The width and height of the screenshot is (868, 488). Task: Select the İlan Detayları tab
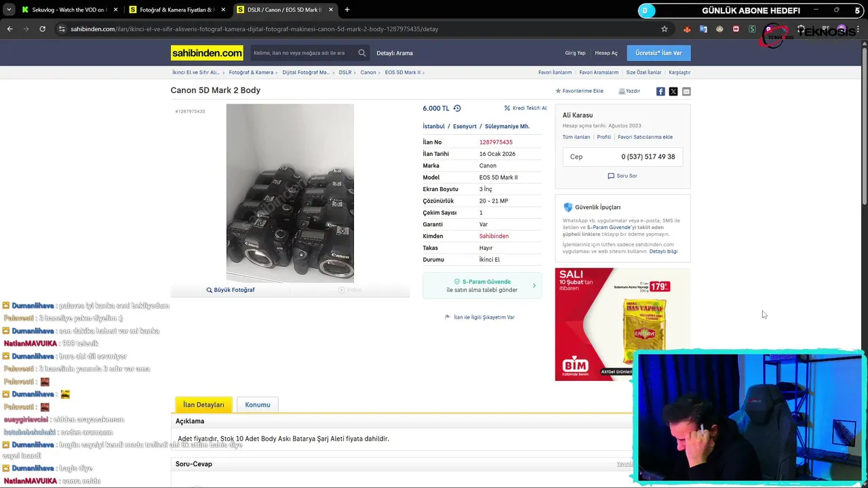tap(203, 405)
